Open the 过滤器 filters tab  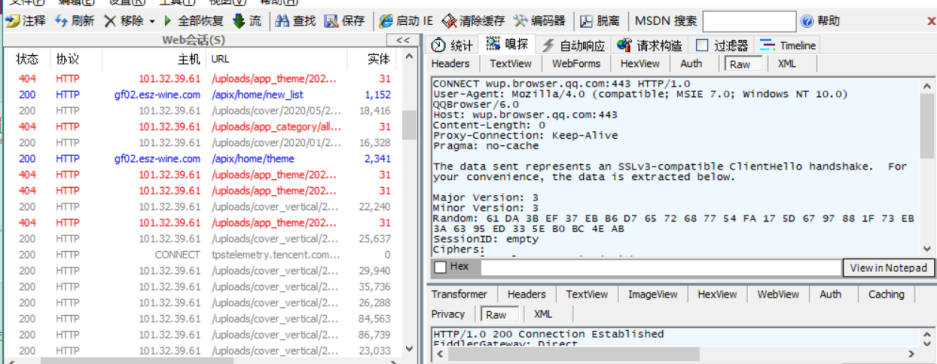tap(722, 45)
